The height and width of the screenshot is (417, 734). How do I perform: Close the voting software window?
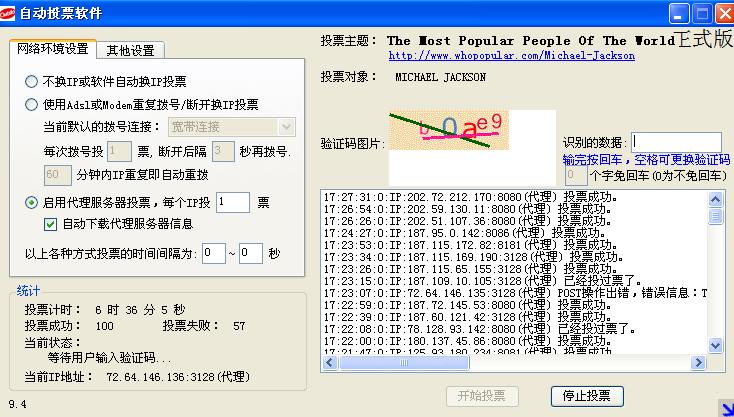point(723,13)
